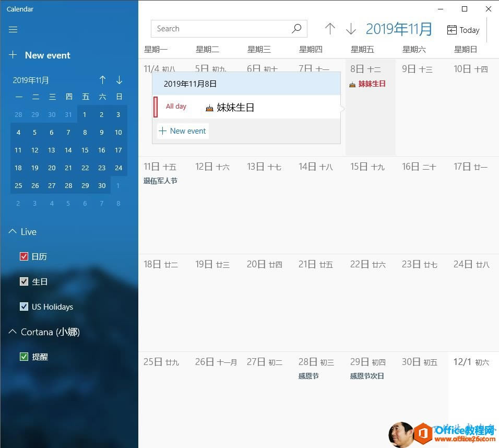Click the plus icon beside New event in sidebar
This screenshot has width=499, height=448.
(x=13, y=55)
